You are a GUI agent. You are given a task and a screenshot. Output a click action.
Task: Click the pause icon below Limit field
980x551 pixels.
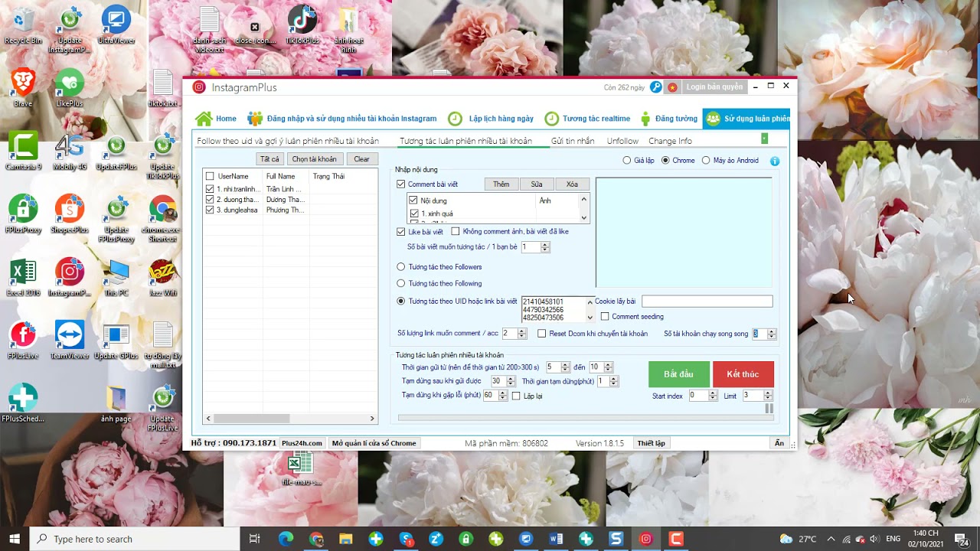point(769,409)
